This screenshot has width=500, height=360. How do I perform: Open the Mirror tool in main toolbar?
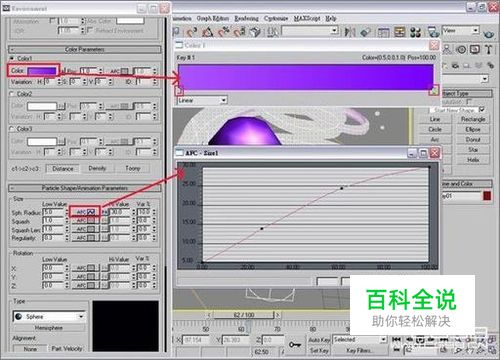tap(350, 32)
